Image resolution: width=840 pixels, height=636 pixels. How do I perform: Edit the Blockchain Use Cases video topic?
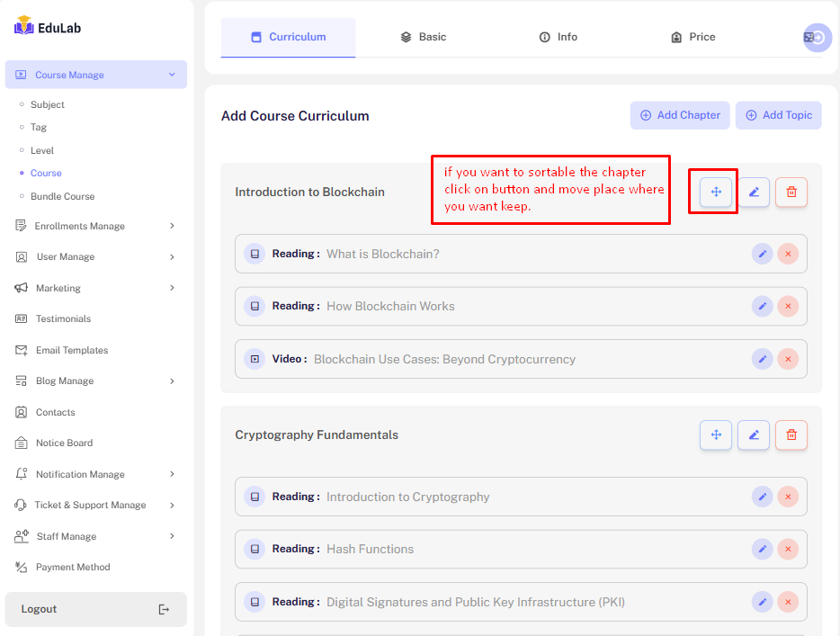point(762,359)
